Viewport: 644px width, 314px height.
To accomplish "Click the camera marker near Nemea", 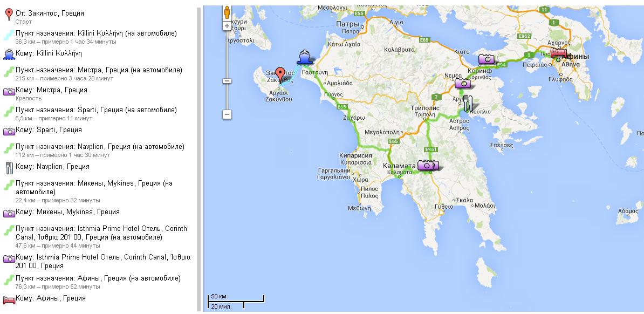I will click(x=463, y=83).
